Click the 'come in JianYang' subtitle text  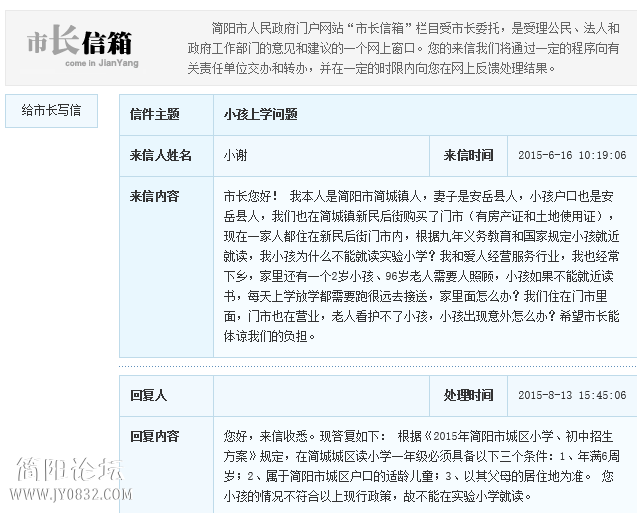point(102,63)
